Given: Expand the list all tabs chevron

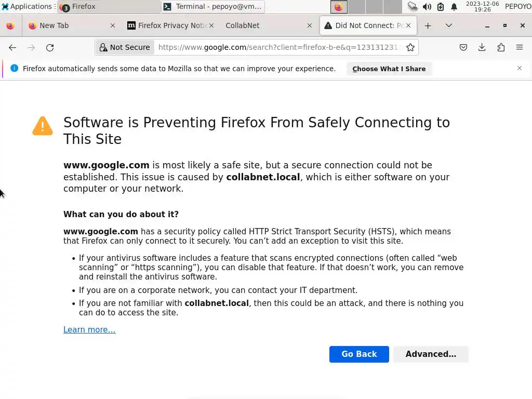Looking at the screenshot, I should (x=449, y=25).
